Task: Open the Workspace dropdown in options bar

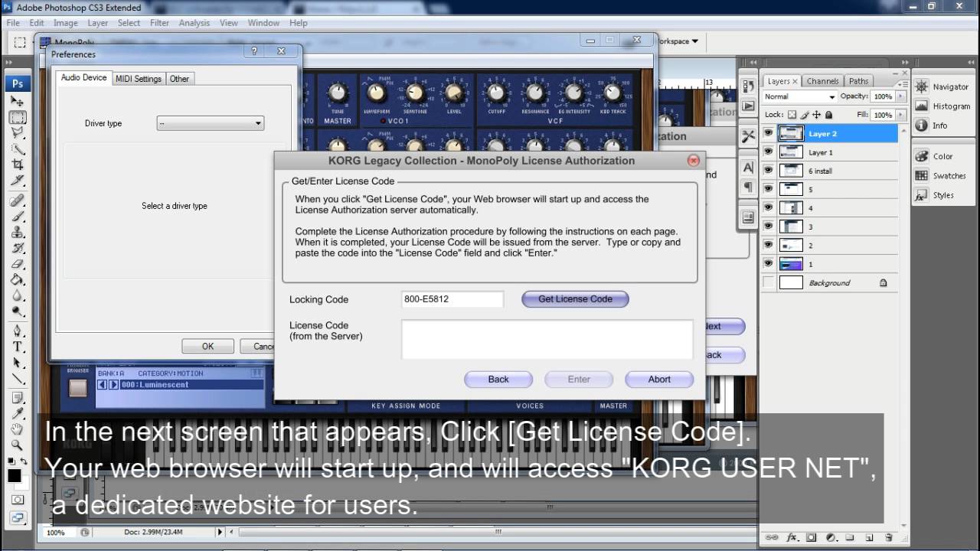Action: pyautogui.click(x=677, y=41)
